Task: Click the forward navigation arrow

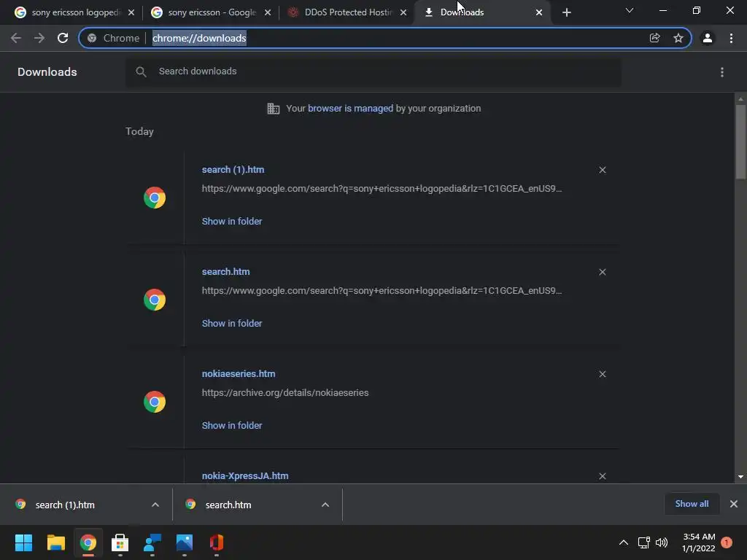Action: [x=39, y=38]
